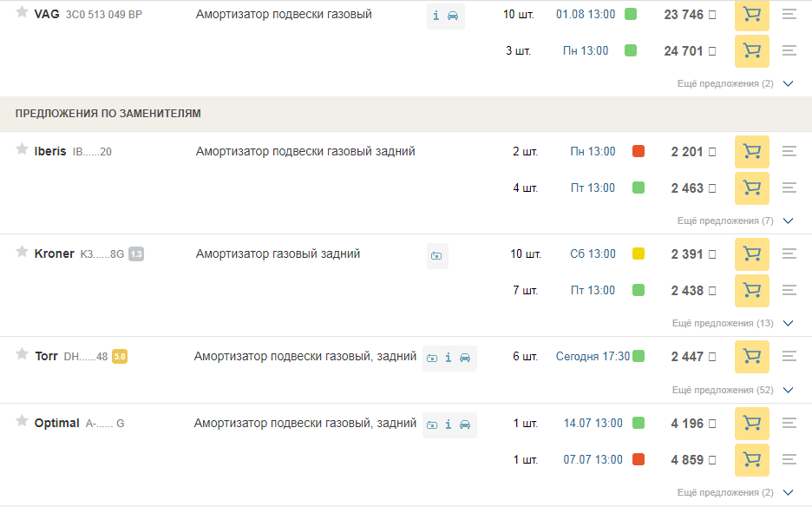Screen dimensions: 812x507
Task: Expand more offers (7) under Iberis
Action: point(734,221)
